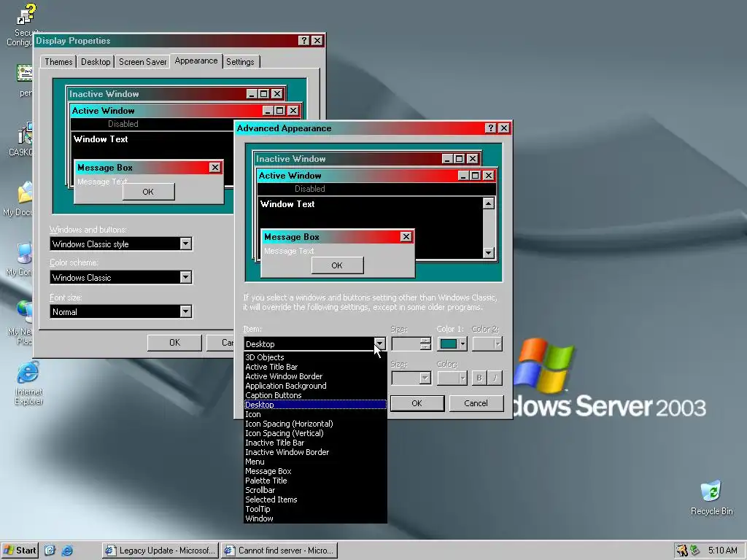The height and width of the screenshot is (560, 747).
Task: Choose Selected Items from the list
Action: point(315,499)
